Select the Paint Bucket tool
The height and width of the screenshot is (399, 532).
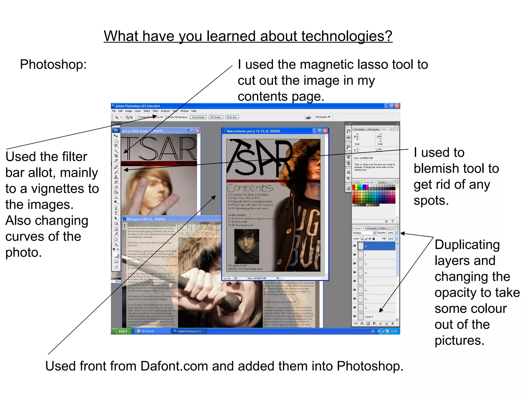point(116,192)
